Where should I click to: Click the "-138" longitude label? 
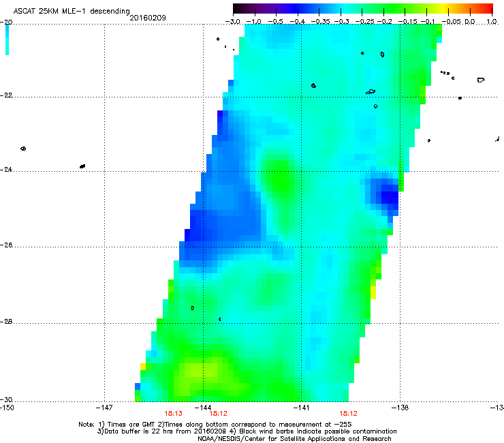(400, 408)
